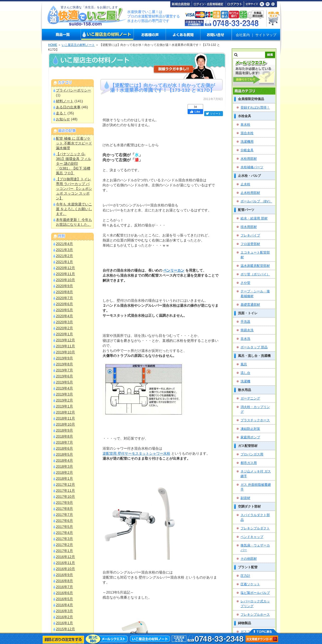The height and width of the screenshot is (644, 322).
Task: Click the VISA payment icon
Action: (190, 15)
